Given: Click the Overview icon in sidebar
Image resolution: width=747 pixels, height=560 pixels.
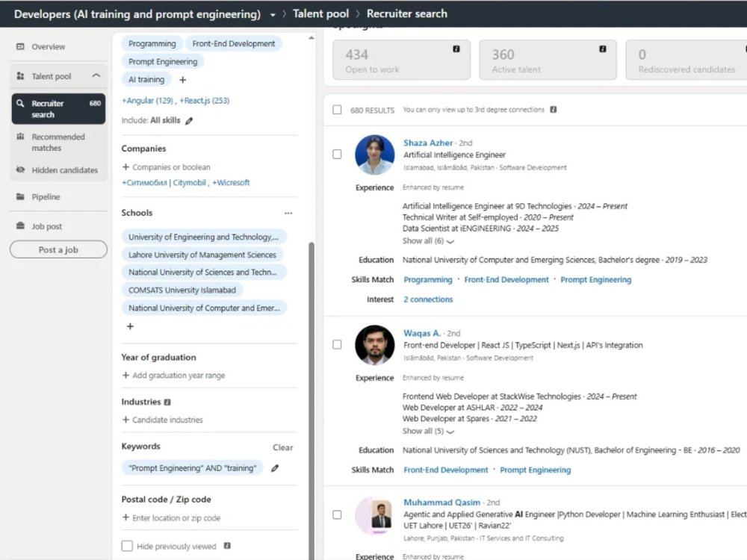Looking at the screenshot, I should coord(20,46).
